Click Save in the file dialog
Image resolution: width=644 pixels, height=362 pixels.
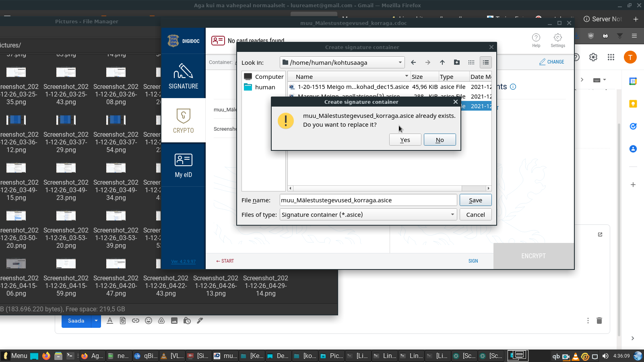(x=475, y=200)
